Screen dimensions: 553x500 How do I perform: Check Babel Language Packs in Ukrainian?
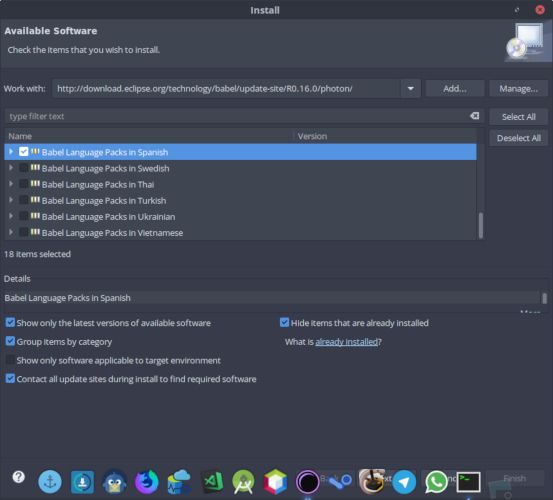24,216
